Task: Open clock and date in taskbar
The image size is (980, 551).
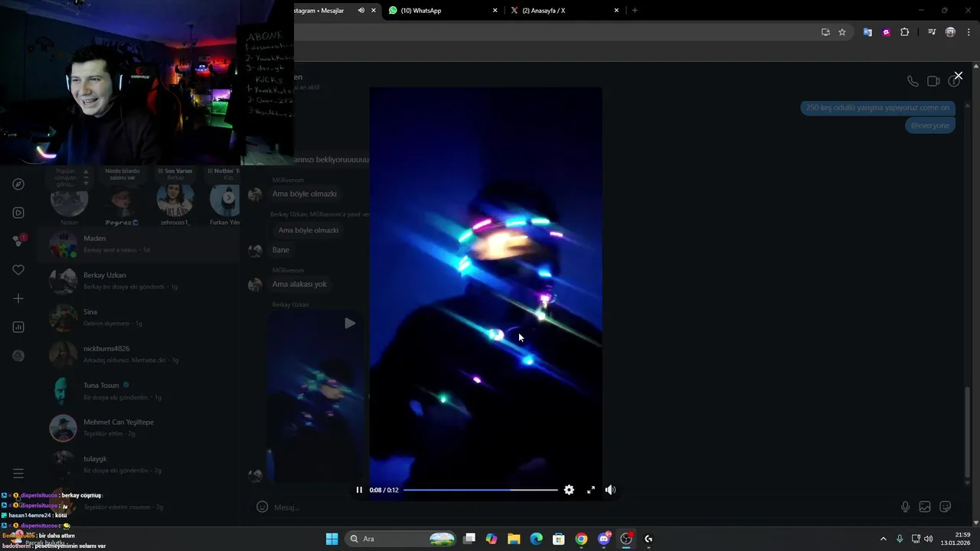Action: coord(956,539)
